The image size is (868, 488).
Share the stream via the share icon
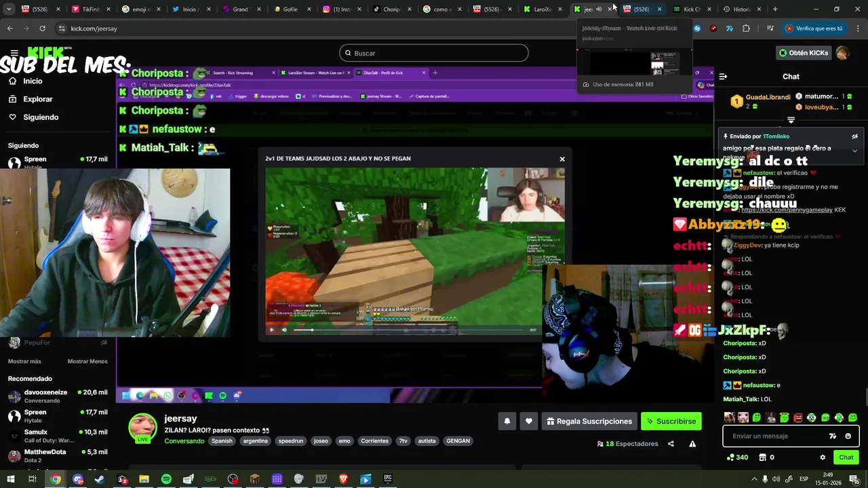(x=671, y=444)
